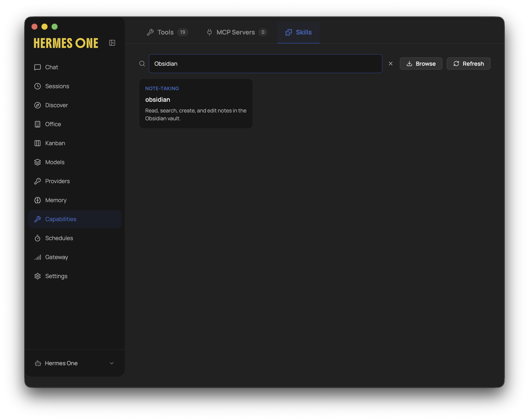Minimize the window with yellow button
The height and width of the screenshot is (420, 529).
44,26
